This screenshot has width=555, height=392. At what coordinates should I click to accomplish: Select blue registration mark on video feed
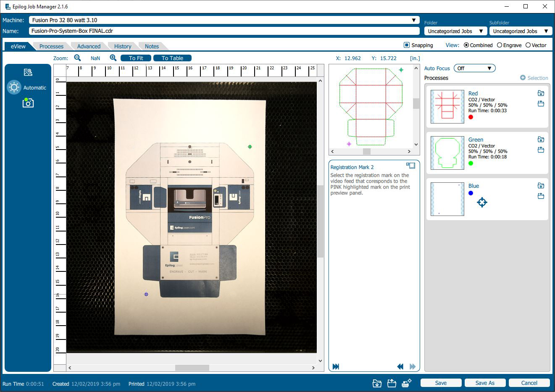[x=146, y=294]
